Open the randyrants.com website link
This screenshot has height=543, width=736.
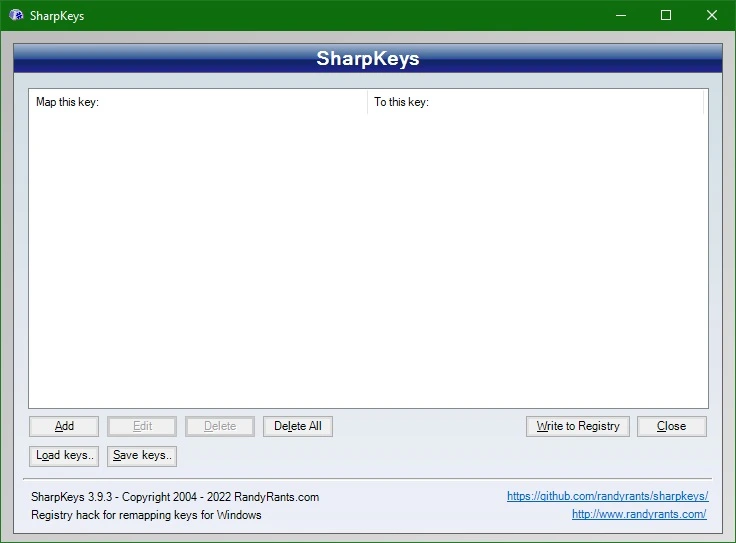(639, 514)
